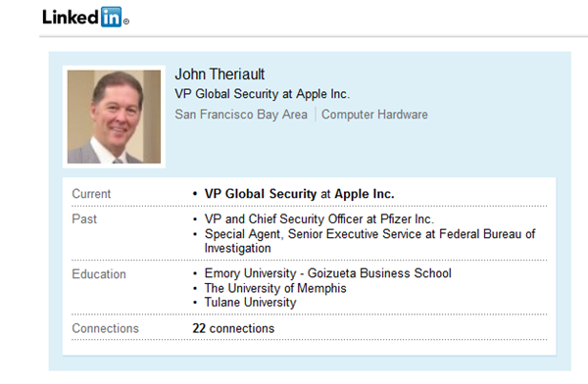This screenshot has width=588, height=384.
Task: Click the word Investigation on the wrapped line
Action: 237,248
